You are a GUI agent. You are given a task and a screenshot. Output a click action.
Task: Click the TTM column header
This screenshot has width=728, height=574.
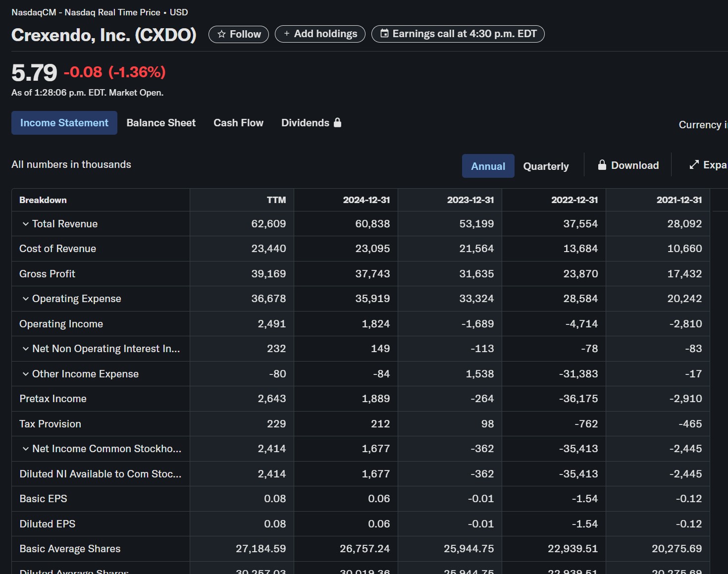[x=276, y=200]
